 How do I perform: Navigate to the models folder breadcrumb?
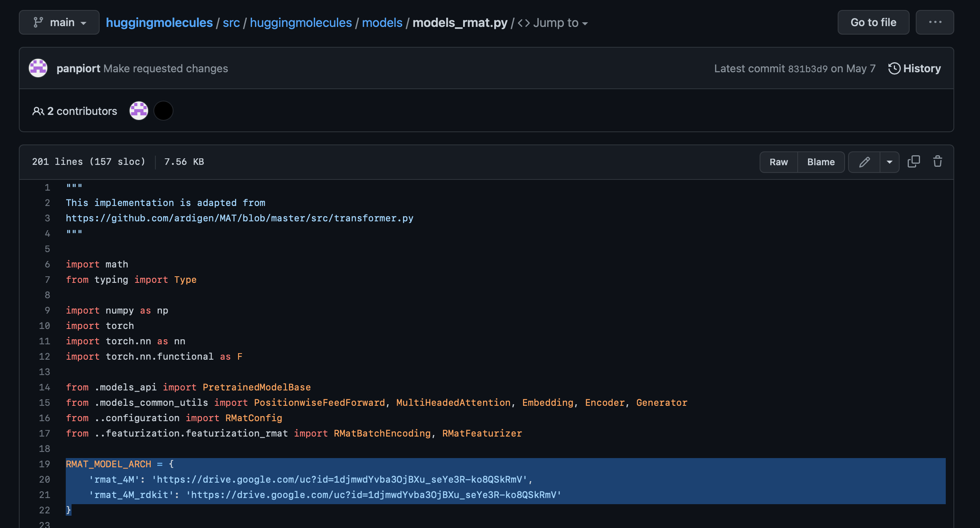[382, 22]
